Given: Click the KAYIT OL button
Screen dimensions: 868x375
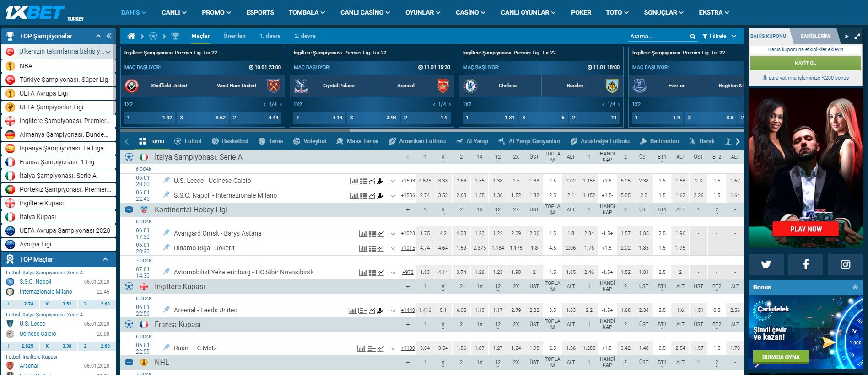Looking at the screenshot, I should coord(805,63).
